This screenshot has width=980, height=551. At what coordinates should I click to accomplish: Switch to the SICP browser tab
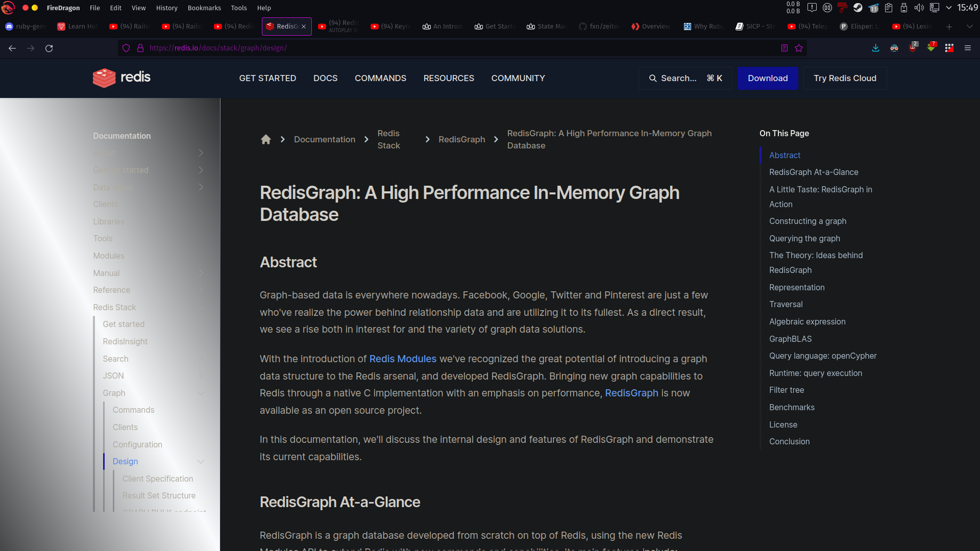point(755,27)
